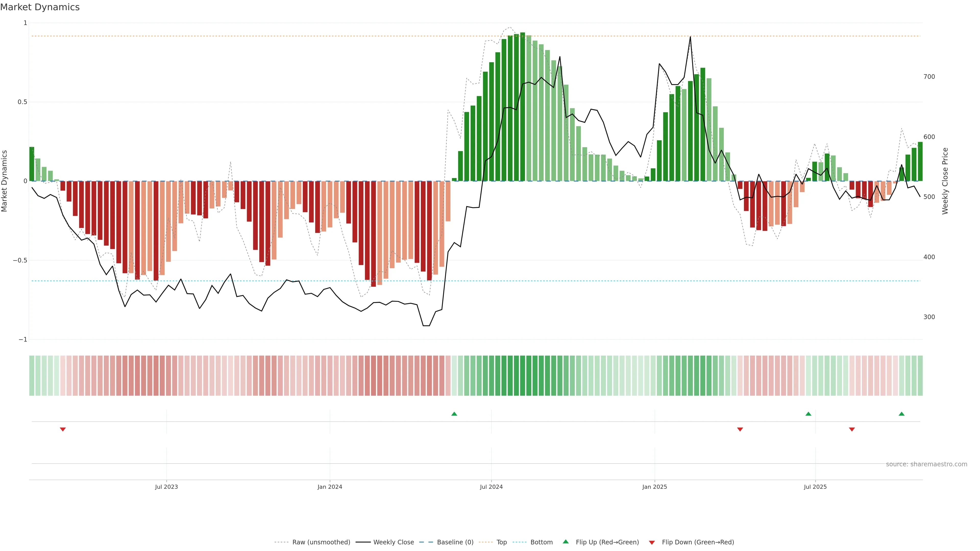Viewport: 980px width, 551px height.
Task: Click the 700 tick on right axis
Action: click(929, 77)
